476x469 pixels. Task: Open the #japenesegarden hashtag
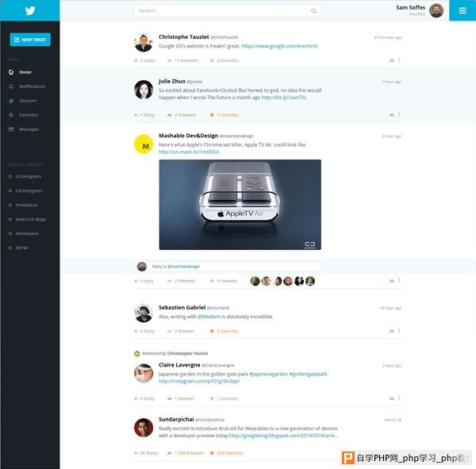point(268,374)
